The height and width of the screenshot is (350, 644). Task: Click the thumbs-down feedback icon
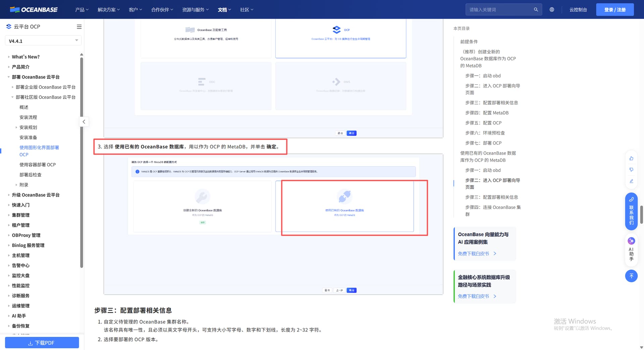631,170
